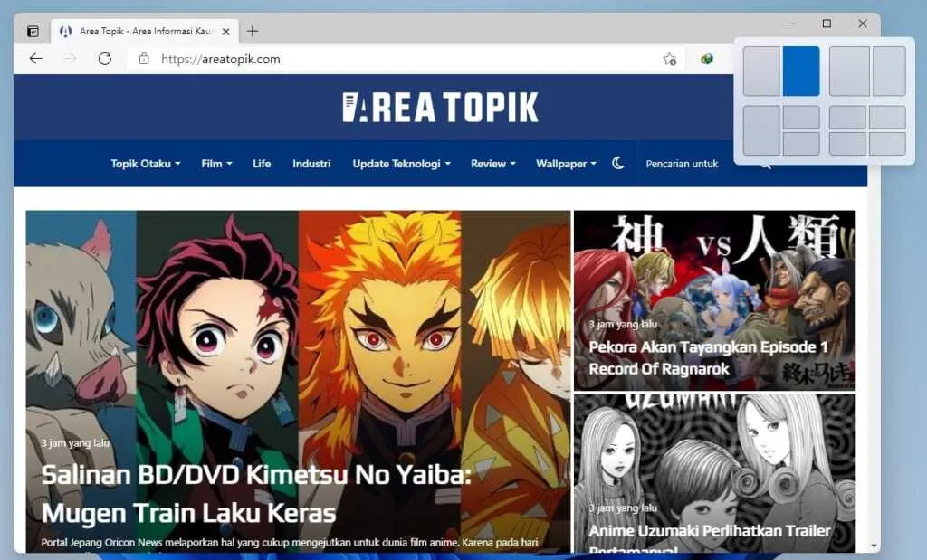Close the Area Topik browser tab

[225, 32]
